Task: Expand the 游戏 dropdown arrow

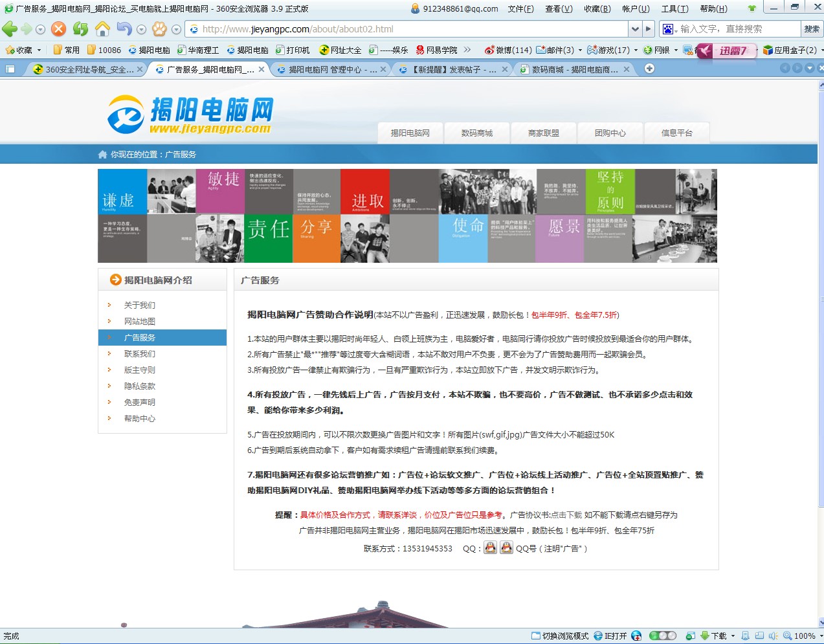Action: click(636, 50)
